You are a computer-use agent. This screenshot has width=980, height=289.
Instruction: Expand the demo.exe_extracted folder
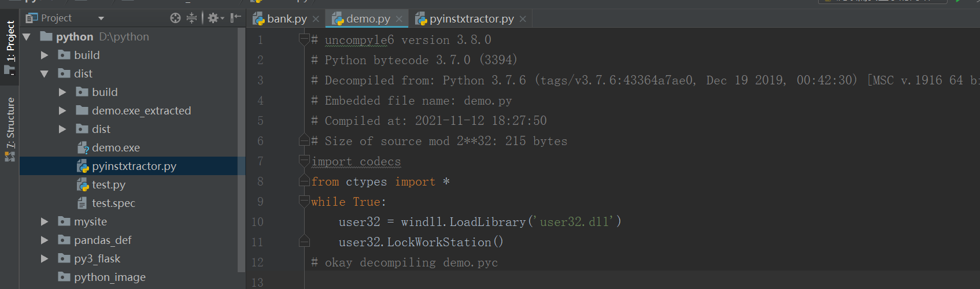coord(62,111)
